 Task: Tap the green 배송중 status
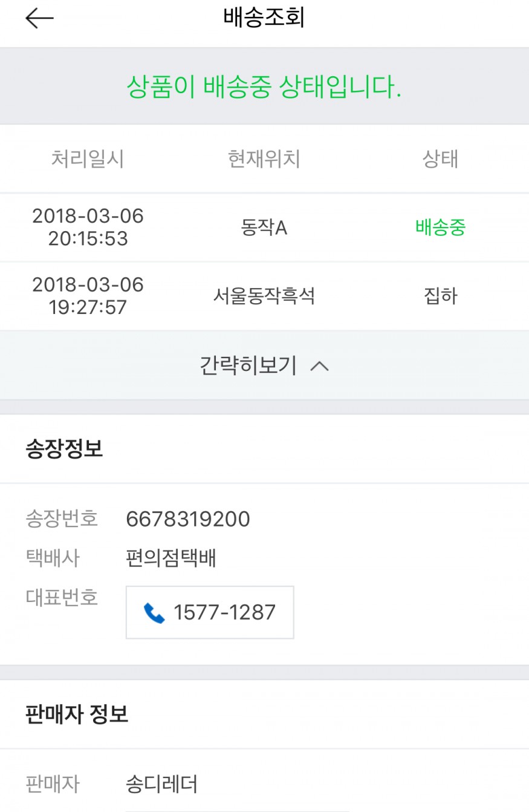440,228
